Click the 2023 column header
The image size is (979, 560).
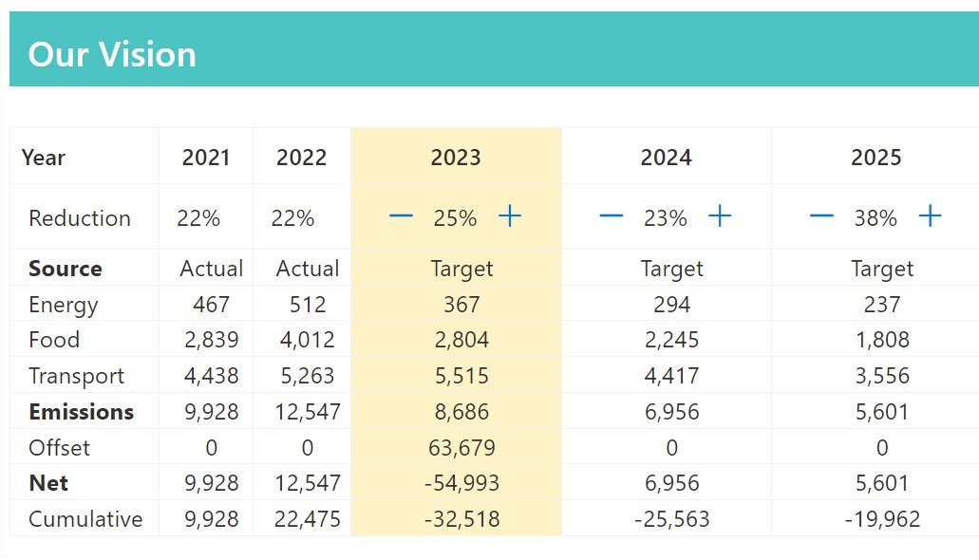coord(456,158)
